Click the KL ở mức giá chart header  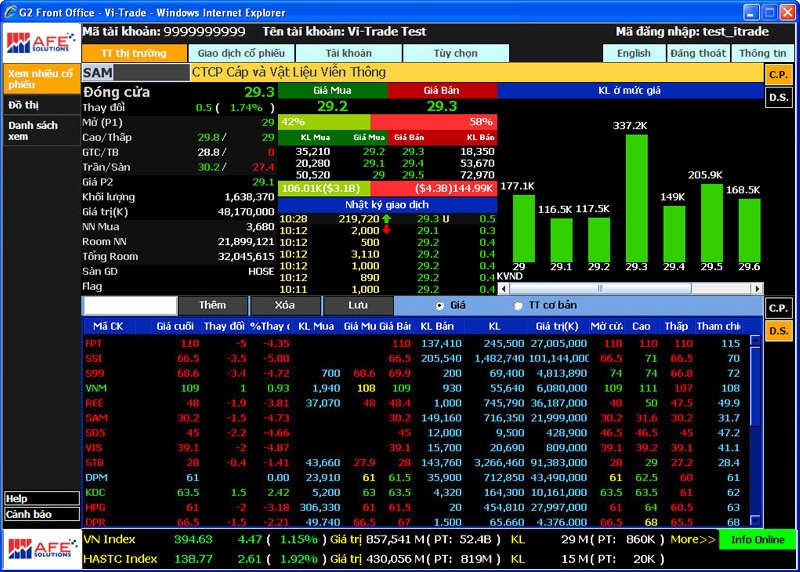(x=630, y=90)
